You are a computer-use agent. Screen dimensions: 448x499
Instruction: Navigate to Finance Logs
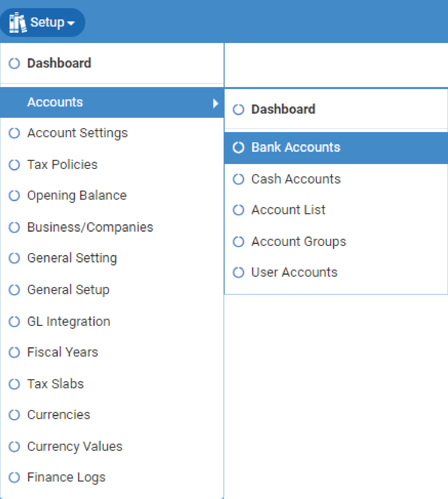[66, 477]
